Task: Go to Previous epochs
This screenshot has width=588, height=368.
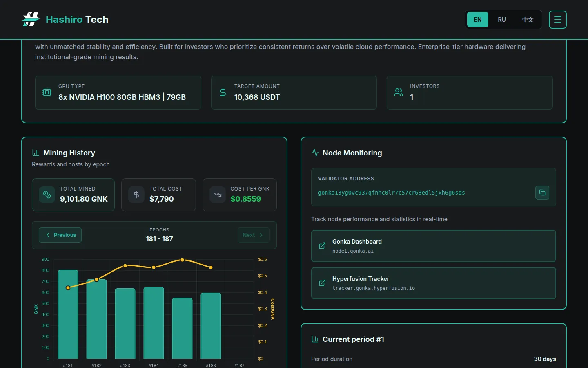Action: point(60,235)
